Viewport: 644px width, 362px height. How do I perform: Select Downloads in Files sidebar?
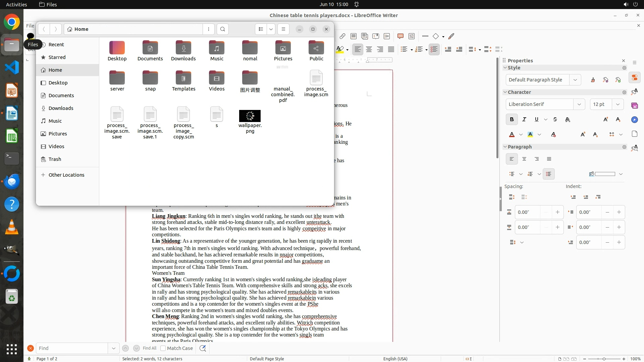(x=61, y=108)
